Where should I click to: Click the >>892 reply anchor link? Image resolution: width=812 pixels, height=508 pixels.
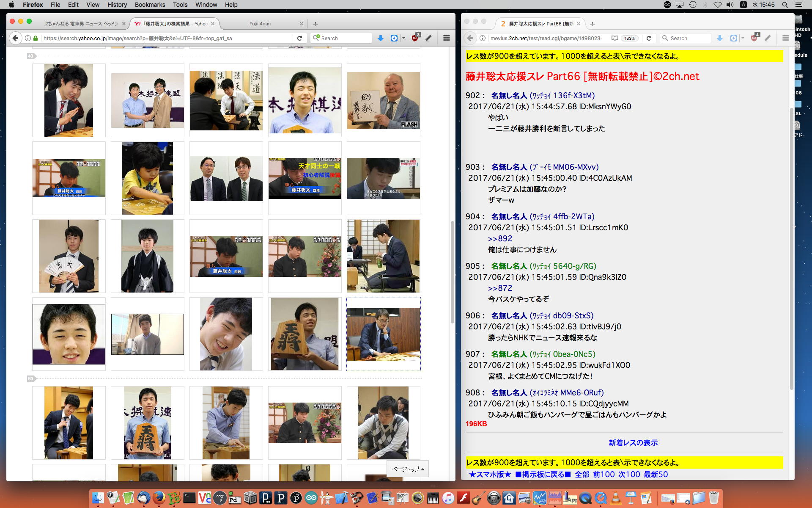tap(500, 239)
